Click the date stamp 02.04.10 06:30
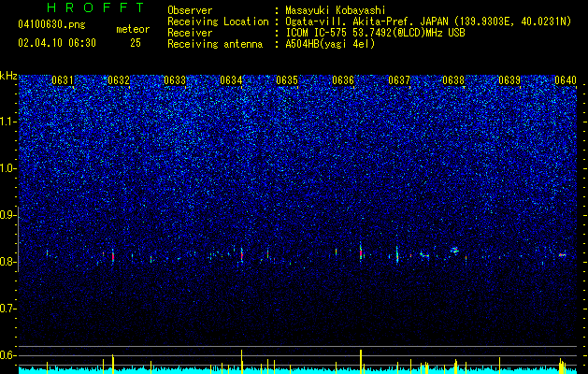Image resolution: width=588 pixels, height=374 pixels. pyautogui.click(x=57, y=43)
